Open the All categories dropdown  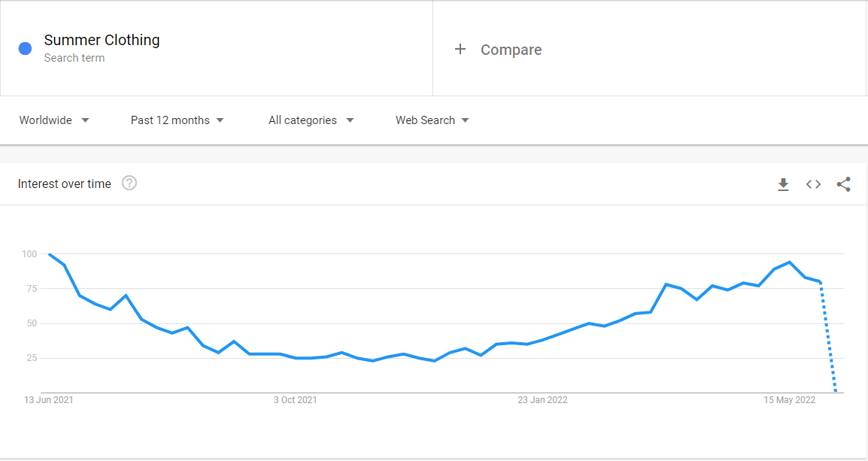[x=311, y=120]
